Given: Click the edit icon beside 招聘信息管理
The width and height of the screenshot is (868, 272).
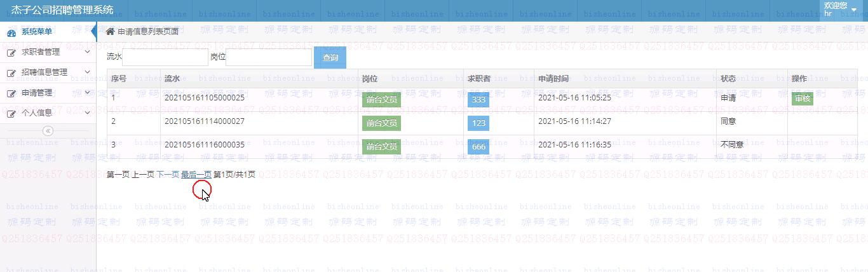Looking at the screenshot, I should [x=11, y=73].
